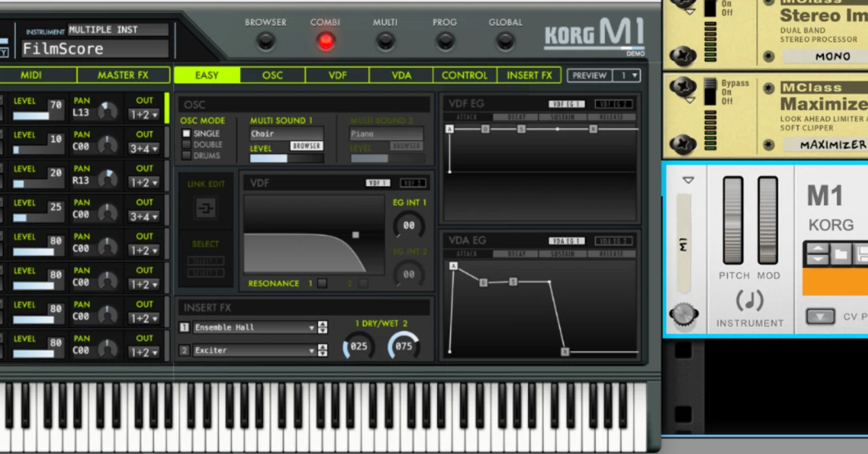
Task: Click the A point in VDF EG graph
Action: pos(450,129)
